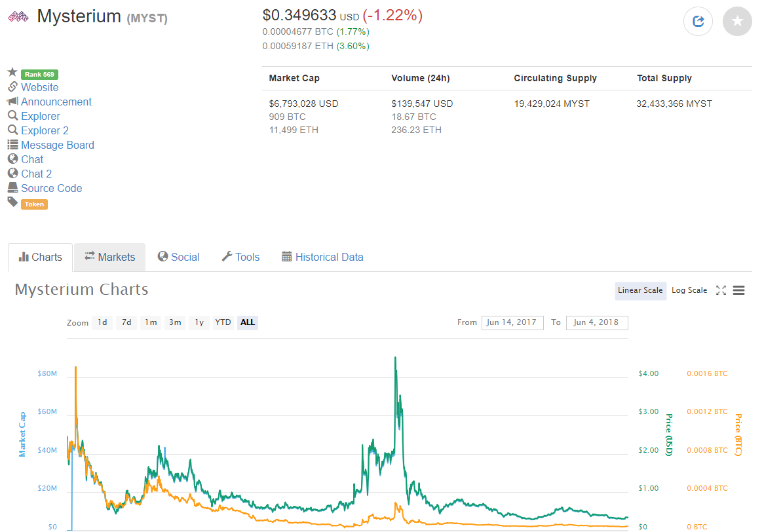Click the magnifier icon beside Explorer
The width and height of the screenshot is (764, 532).
pyautogui.click(x=12, y=115)
